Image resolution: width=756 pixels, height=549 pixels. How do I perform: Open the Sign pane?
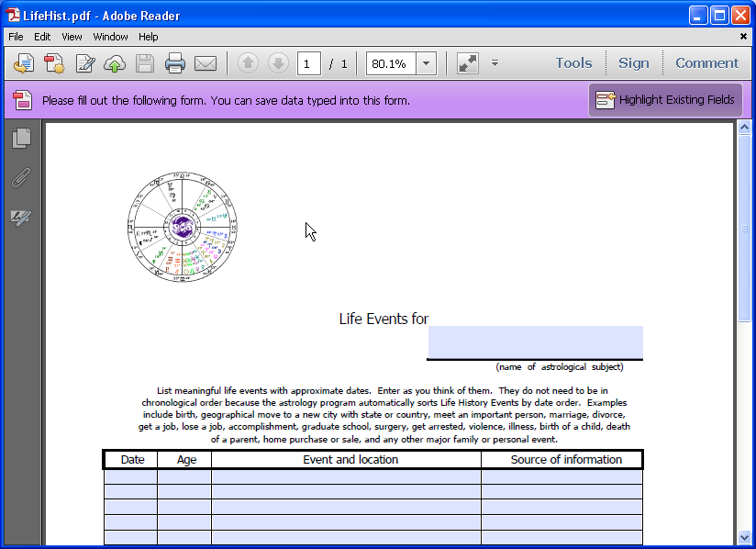click(633, 63)
